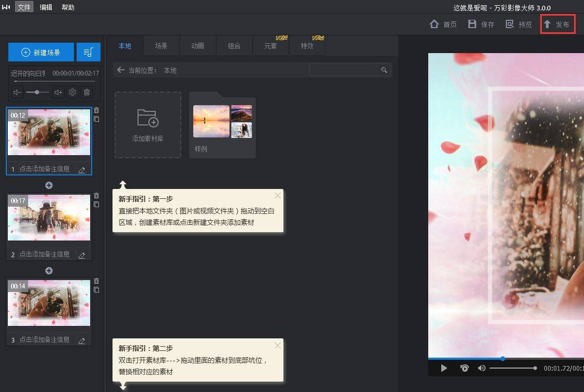This screenshot has height=392, width=584.
Task: Open music settings gear icon
Action: (x=72, y=92)
